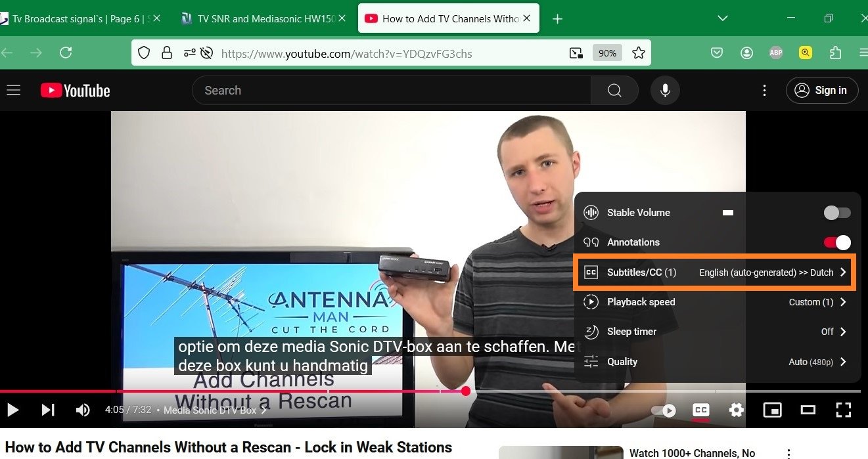Turn off Annotations switch
868x459 pixels.
coord(837,242)
